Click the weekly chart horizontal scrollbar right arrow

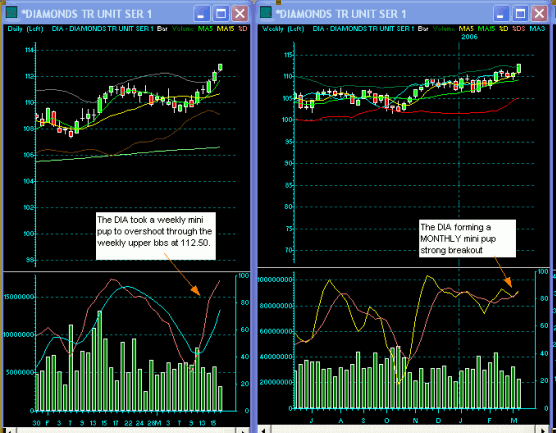543,431
